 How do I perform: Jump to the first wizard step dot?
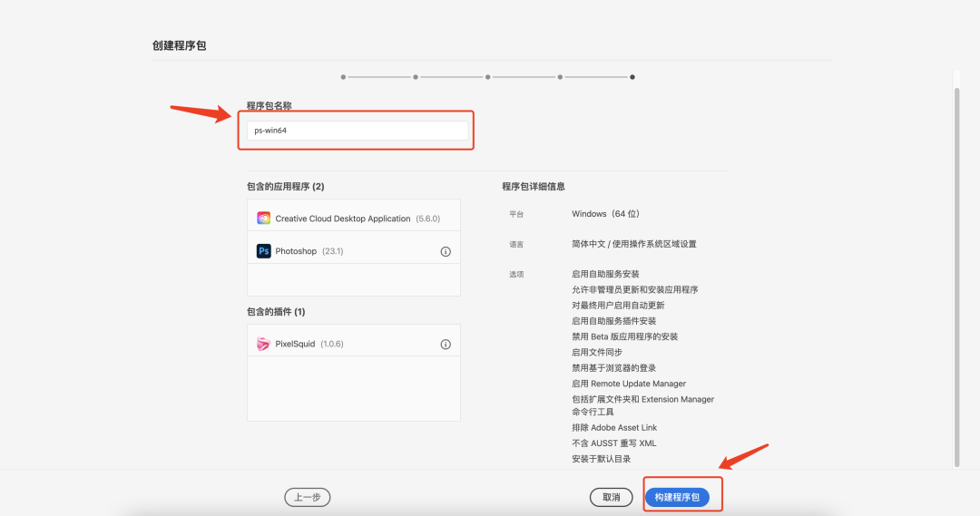[x=343, y=77]
